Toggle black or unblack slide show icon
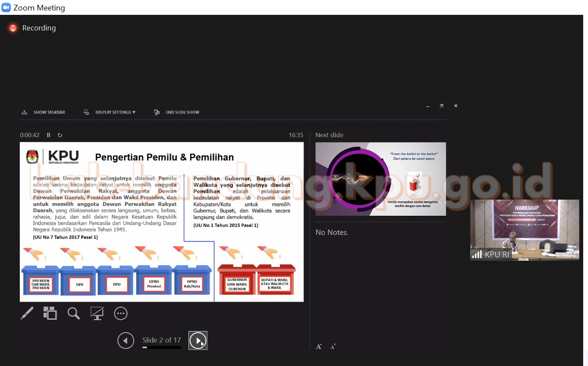The height and width of the screenshot is (366, 588). click(97, 313)
